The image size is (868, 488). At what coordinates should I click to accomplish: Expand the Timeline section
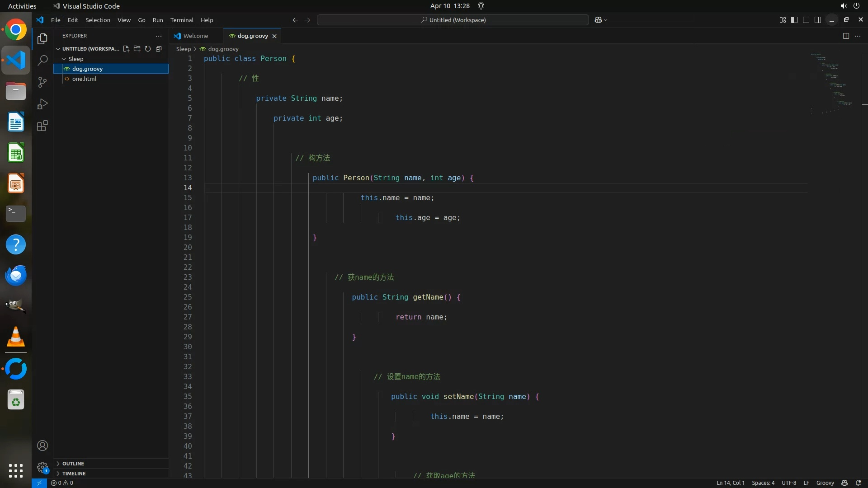[74, 474]
